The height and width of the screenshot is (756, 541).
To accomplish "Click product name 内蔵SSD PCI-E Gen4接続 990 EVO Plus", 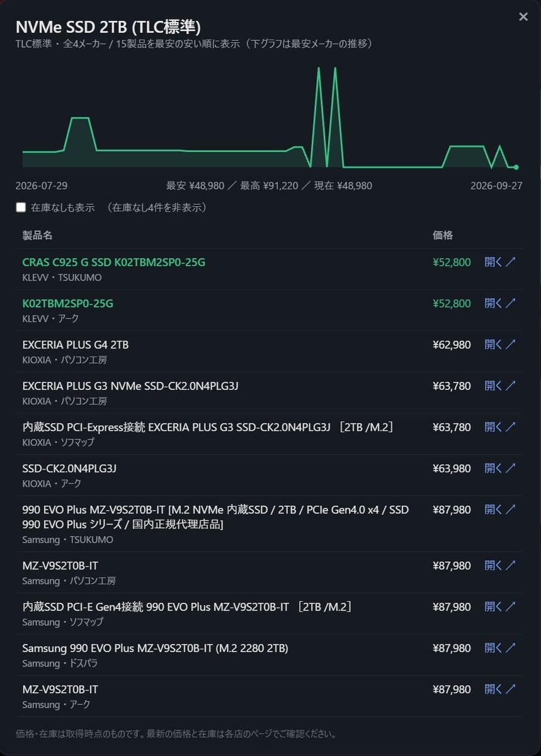I will [x=187, y=607].
